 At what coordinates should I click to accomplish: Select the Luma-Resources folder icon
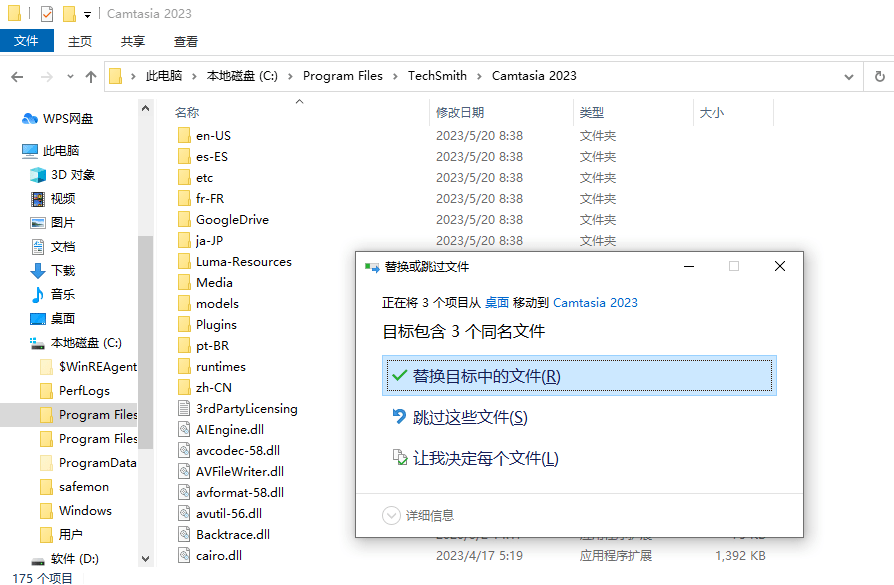pos(184,262)
